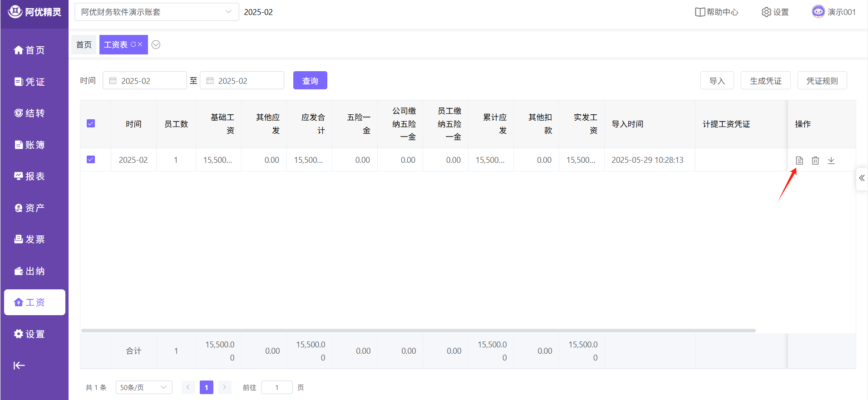This screenshot has width=868, height=400.
Task: Toggle the select-all checkbox in table header
Action: pyautogui.click(x=91, y=124)
